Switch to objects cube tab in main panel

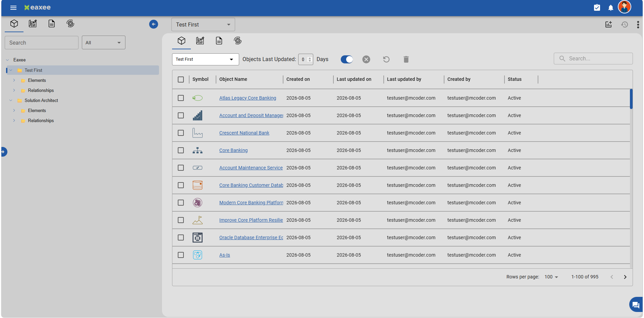pyautogui.click(x=181, y=41)
